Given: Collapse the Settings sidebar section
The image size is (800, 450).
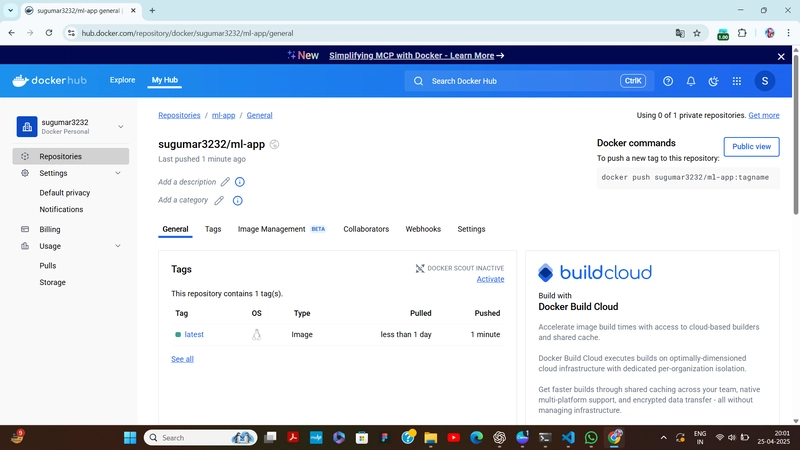Looking at the screenshot, I should point(118,173).
